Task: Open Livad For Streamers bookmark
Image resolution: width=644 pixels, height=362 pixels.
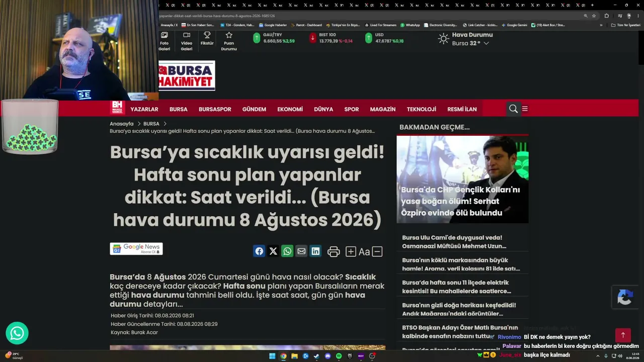Action: point(380,25)
